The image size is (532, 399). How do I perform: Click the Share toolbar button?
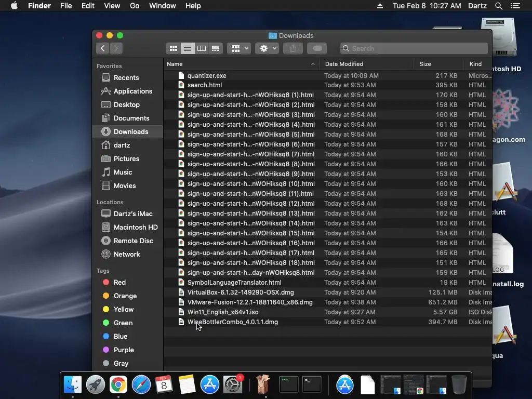293,48
